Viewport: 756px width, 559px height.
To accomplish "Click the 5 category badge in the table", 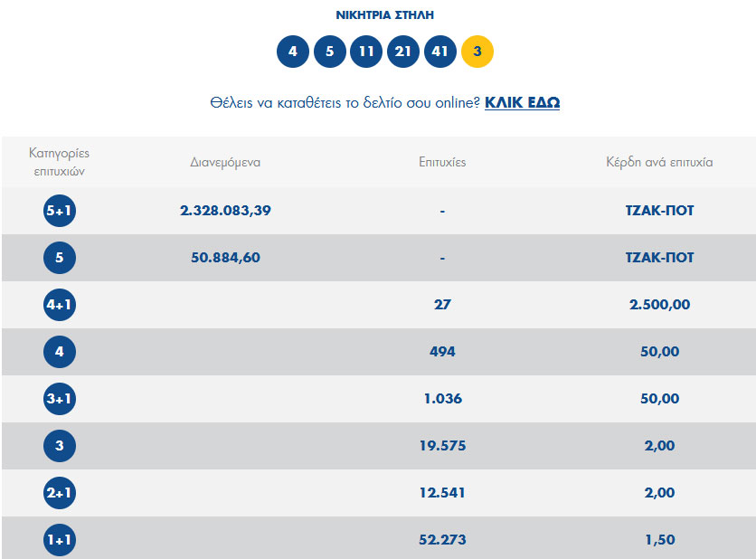I will [60, 258].
